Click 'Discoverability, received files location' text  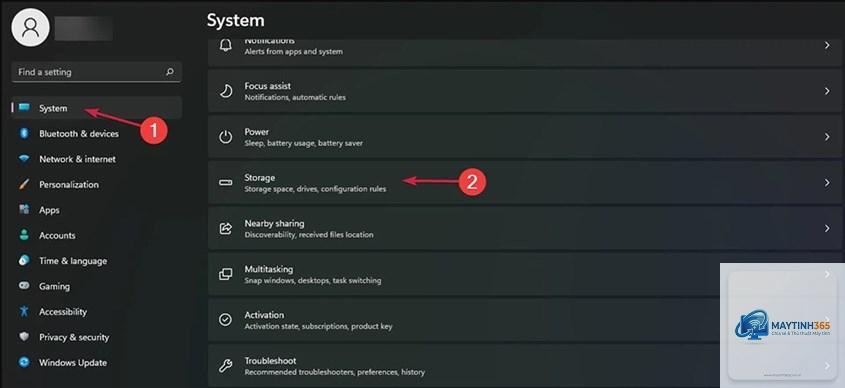coord(309,235)
